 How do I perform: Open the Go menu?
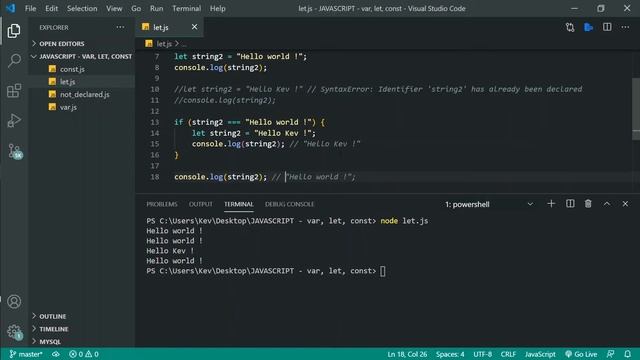point(136,8)
